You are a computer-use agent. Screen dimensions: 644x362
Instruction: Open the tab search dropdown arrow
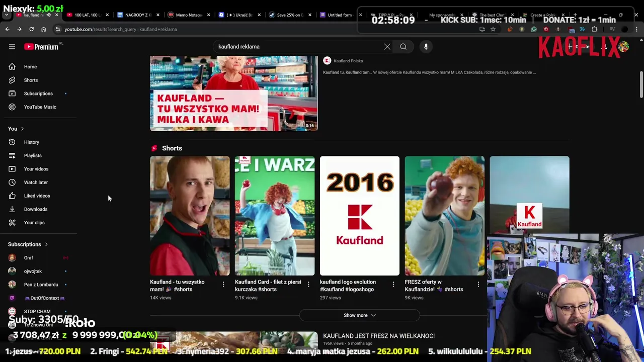tap(6, 15)
